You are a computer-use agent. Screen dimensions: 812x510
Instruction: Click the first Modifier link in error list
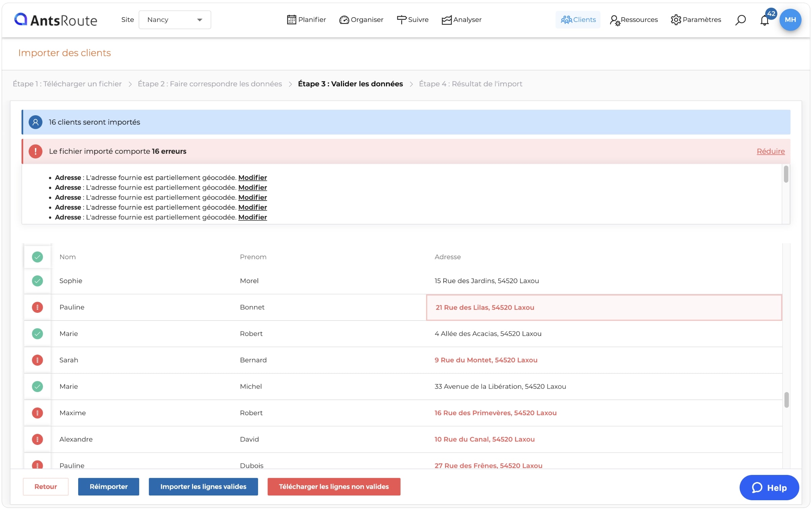tap(252, 177)
